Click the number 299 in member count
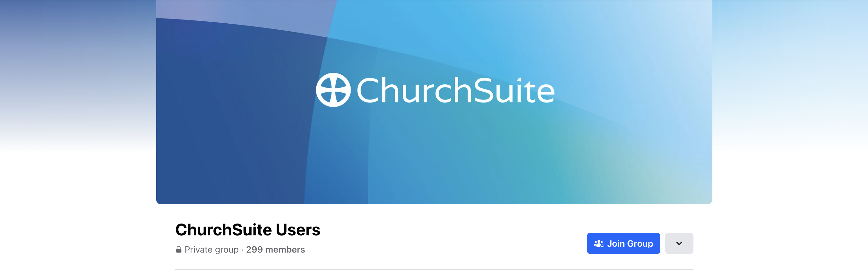 click(x=254, y=249)
